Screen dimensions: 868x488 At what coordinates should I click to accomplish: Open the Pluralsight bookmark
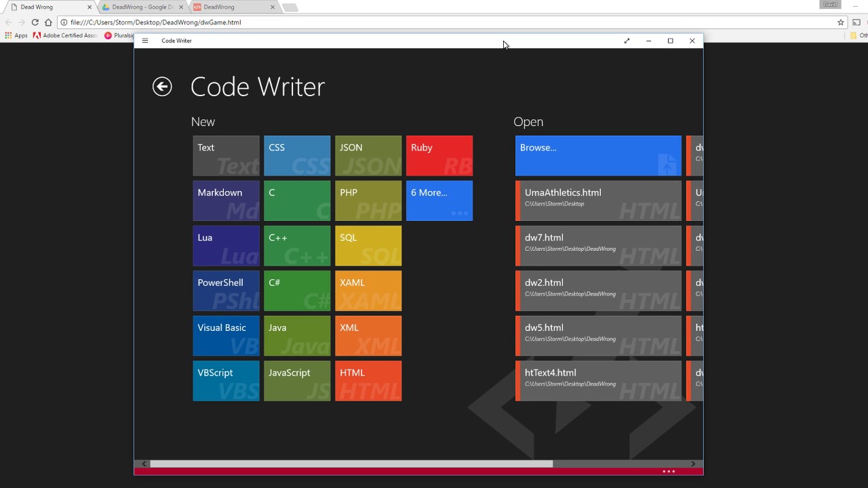tap(119, 35)
